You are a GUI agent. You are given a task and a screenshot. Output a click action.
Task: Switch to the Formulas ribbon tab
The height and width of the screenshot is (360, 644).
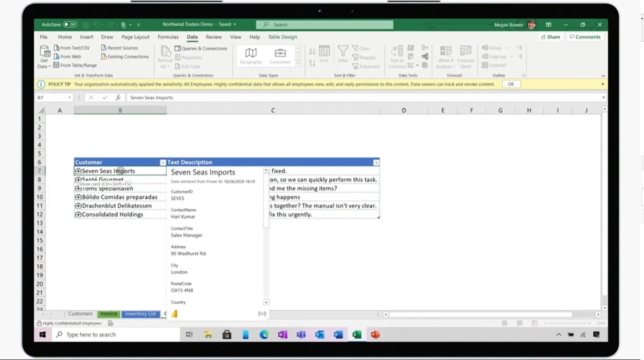pyautogui.click(x=168, y=37)
